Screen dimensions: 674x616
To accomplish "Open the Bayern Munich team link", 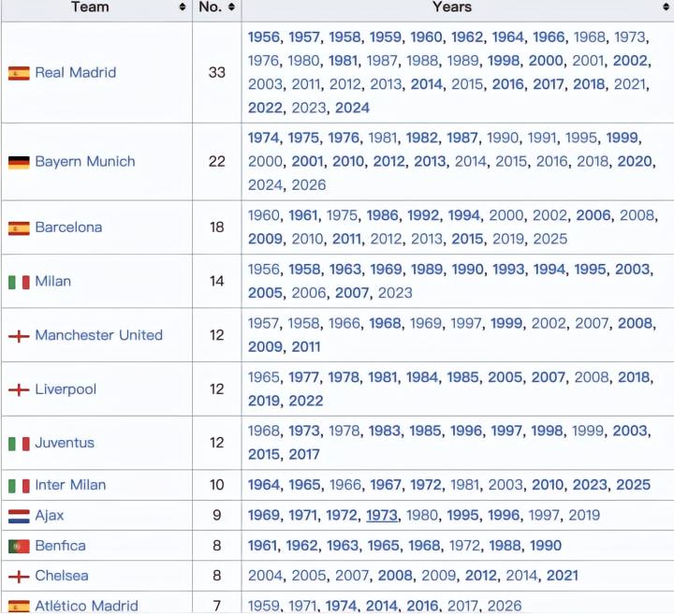I will click(85, 162).
